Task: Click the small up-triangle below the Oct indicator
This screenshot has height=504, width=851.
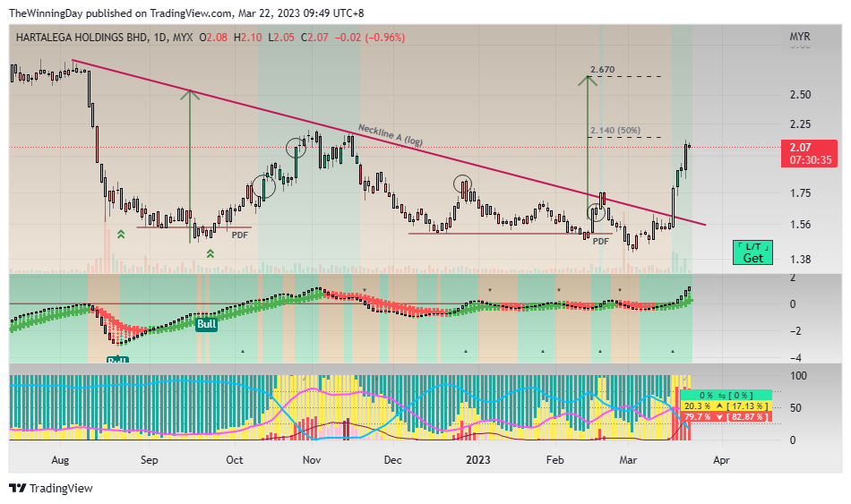Action: pos(243,352)
